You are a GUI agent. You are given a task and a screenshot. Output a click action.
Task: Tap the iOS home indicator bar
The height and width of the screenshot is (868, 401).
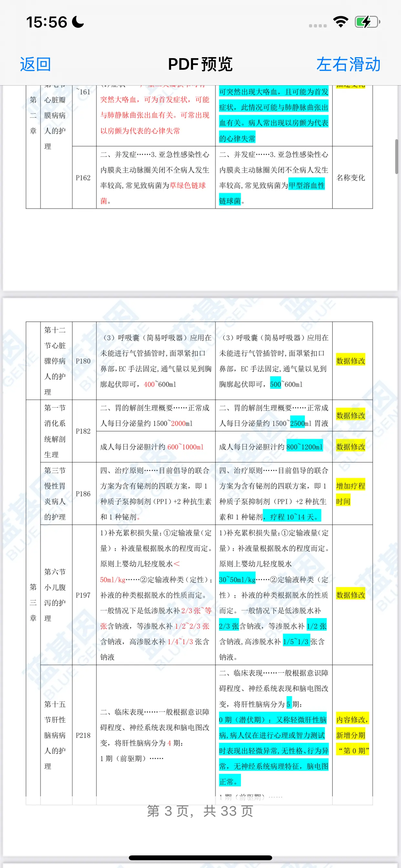200,858
